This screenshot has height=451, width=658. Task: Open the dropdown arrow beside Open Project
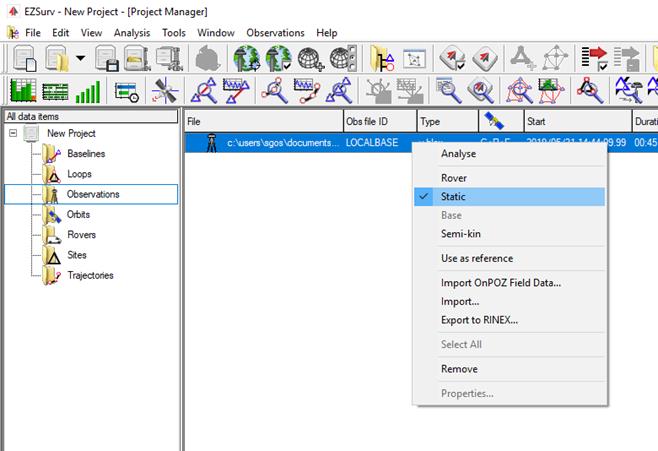pos(81,58)
